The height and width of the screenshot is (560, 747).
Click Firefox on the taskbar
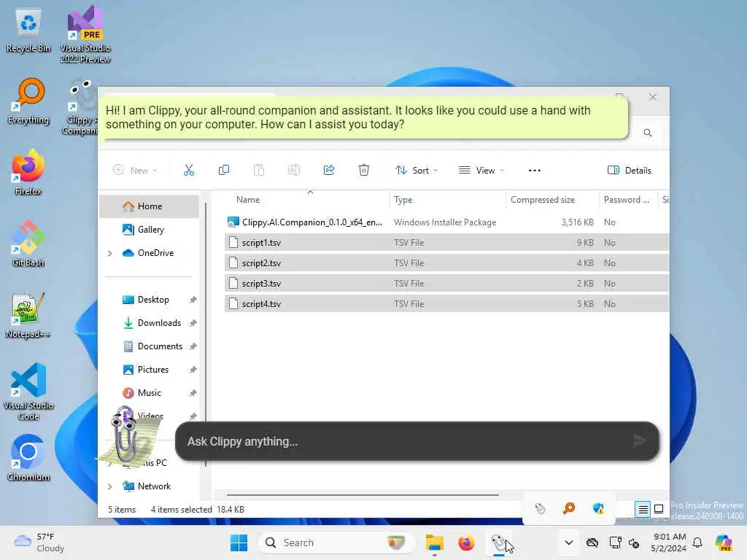pos(466,542)
